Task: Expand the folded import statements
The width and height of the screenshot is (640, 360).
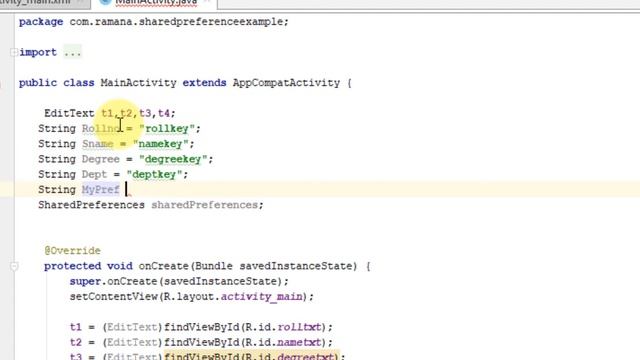Action: [x=14, y=52]
